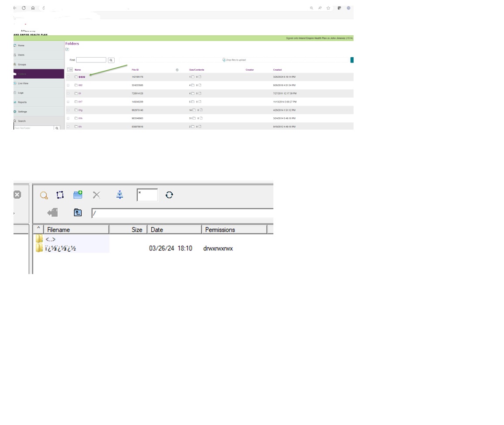
Task: Open Live View in the sidebar
Action: tap(38, 83)
